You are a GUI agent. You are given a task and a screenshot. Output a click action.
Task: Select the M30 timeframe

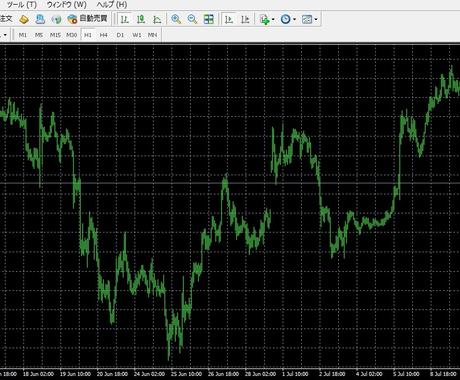[x=71, y=35]
